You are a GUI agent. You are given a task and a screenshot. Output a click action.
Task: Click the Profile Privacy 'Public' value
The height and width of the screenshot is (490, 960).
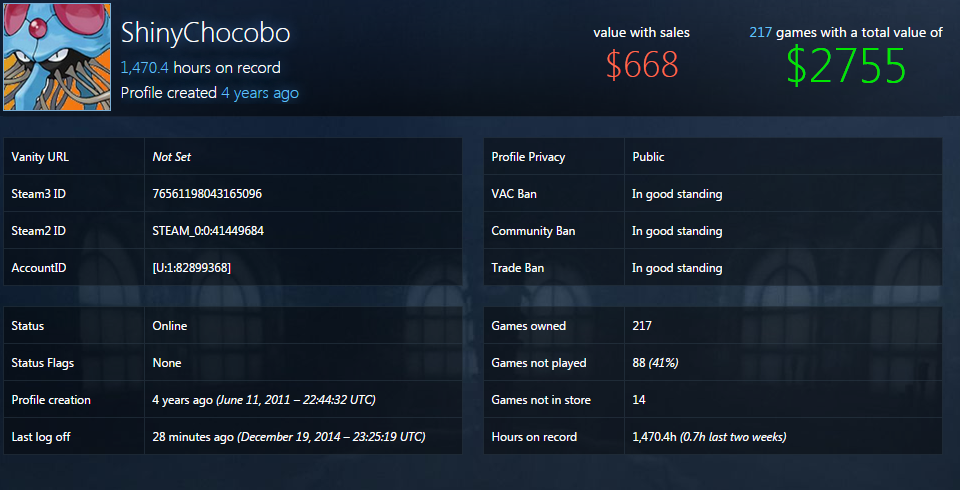tap(648, 157)
